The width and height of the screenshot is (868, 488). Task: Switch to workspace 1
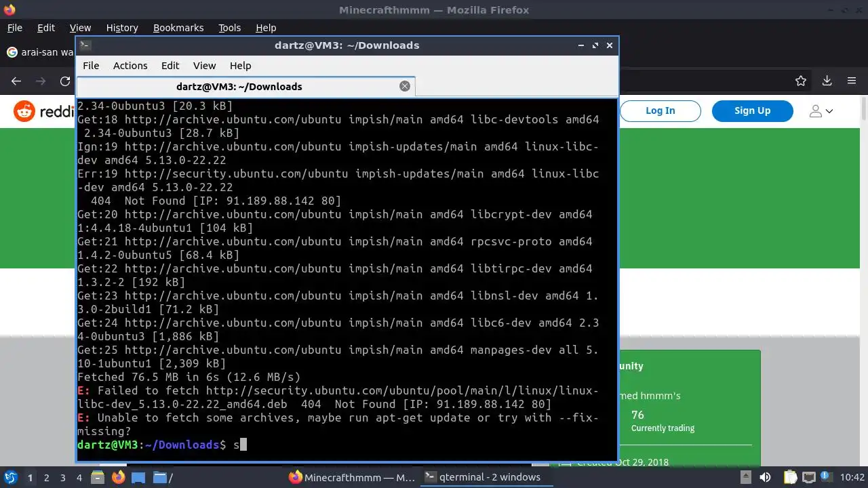pyautogui.click(x=30, y=478)
